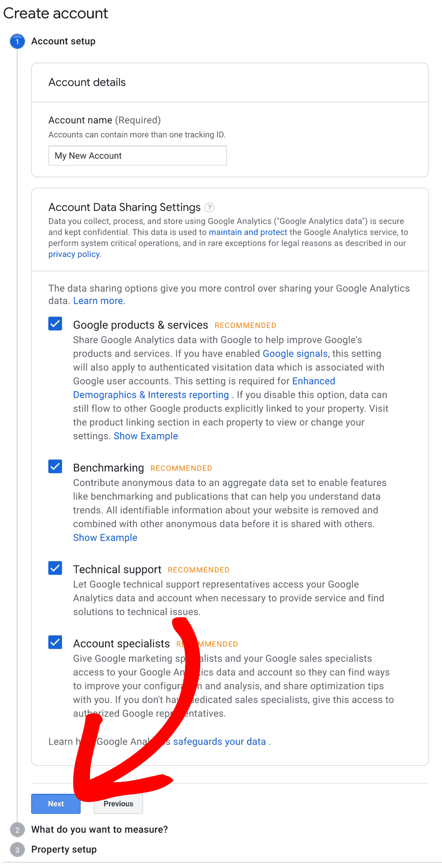Open 'safeguards your data' link
The image size is (442, 868).
click(219, 742)
